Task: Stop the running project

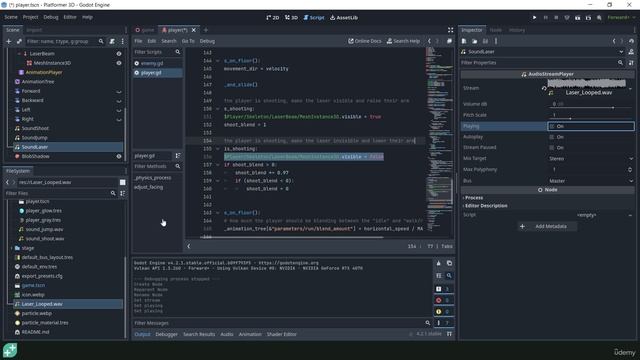Action: pos(556,18)
